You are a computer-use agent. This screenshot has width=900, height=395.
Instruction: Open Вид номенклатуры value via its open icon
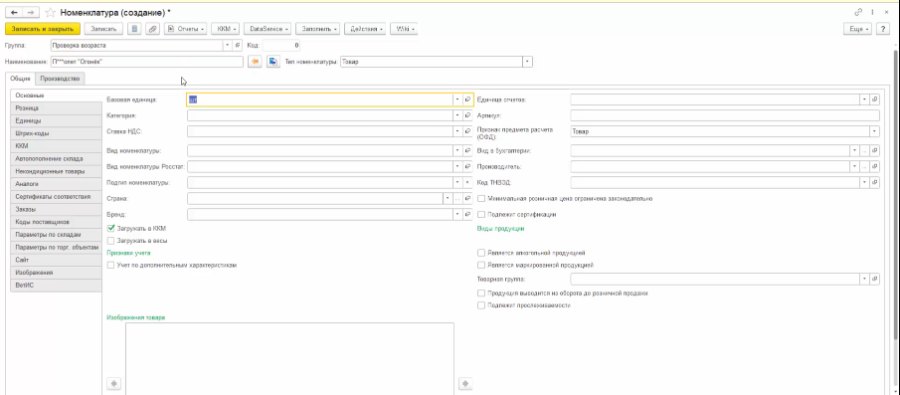coord(468,150)
